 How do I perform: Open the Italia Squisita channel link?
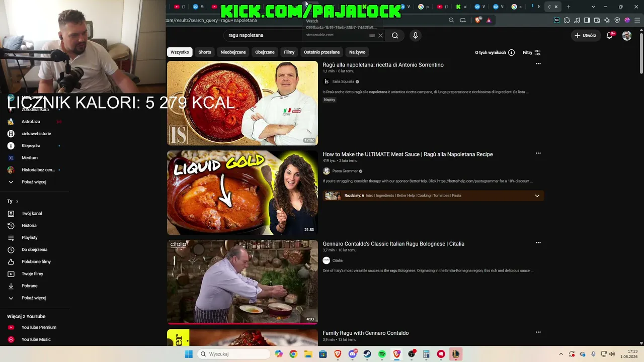[343, 81]
